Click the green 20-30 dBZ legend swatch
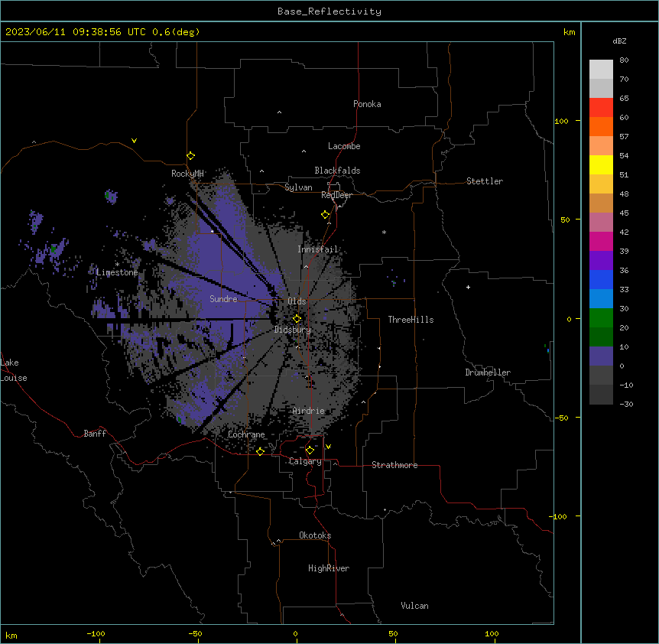The image size is (659, 644). 601,318
